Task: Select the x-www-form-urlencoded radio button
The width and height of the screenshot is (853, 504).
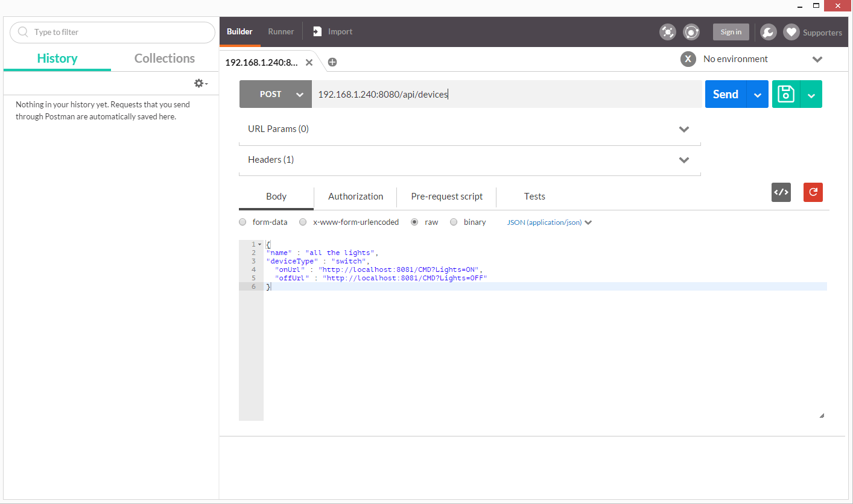Action: [x=303, y=222]
